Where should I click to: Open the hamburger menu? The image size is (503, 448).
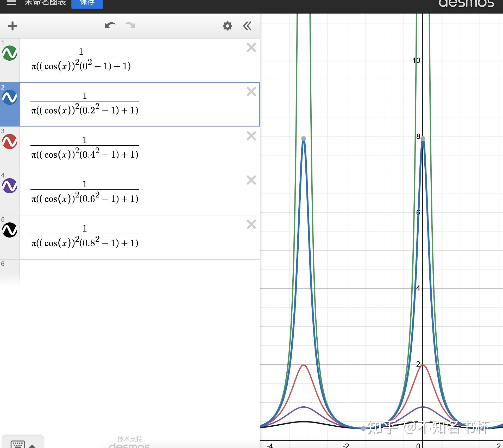(11, 3)
